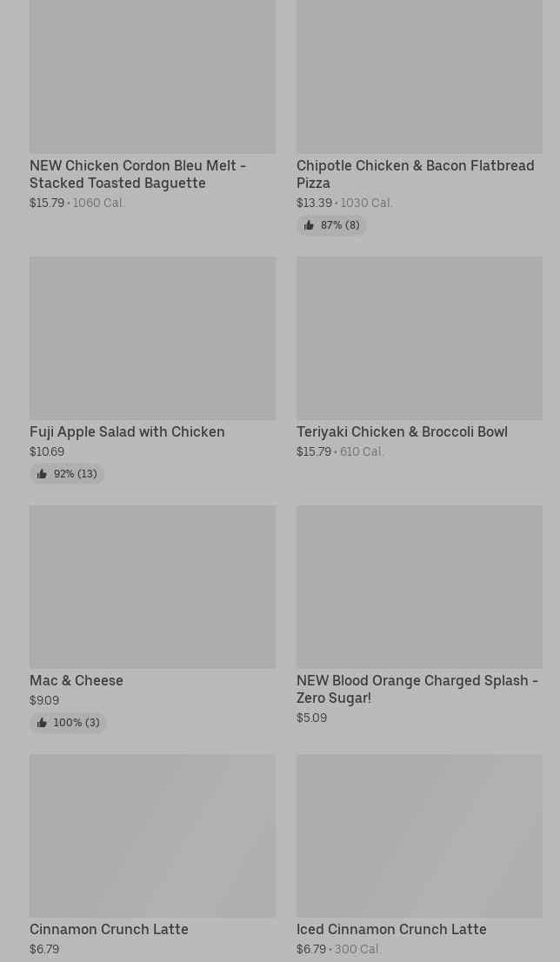Viewport: 560px width, 962px height.
Task: Click thumbs-up icon on Chipotle Chicken Flatbread rating
Action: (310, 225)
